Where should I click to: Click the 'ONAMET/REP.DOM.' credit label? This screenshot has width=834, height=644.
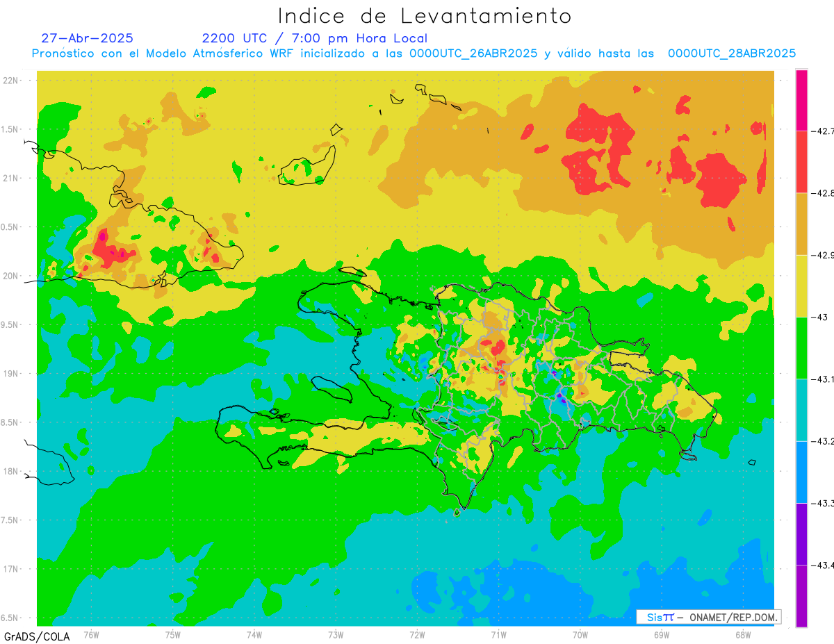click(733, 617)
